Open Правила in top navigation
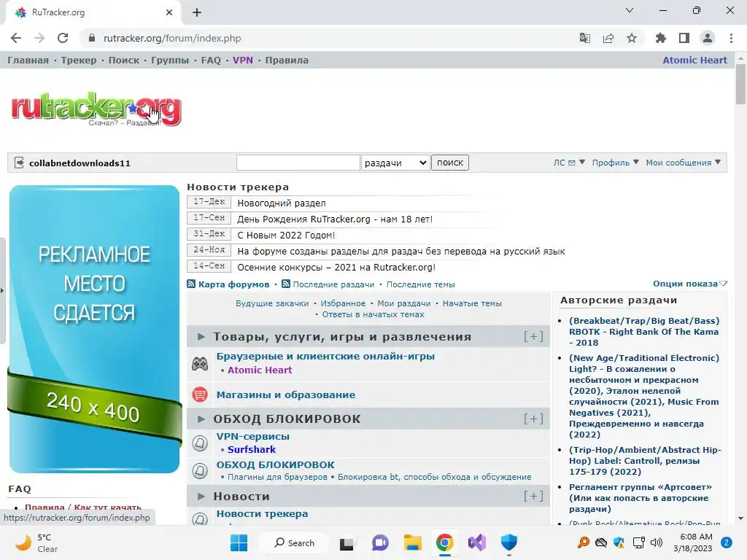This screenshot has width=747, height=560. click(287, 61)
